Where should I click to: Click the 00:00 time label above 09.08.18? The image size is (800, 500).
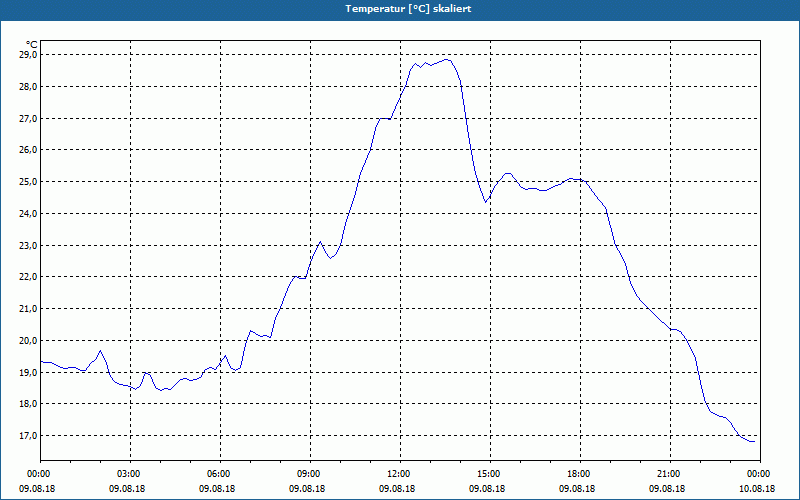click(x=37, y=474)
